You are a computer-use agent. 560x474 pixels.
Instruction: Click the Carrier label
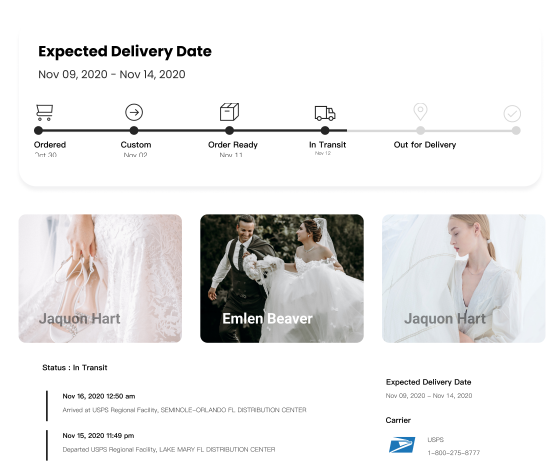tap(398, 420)
